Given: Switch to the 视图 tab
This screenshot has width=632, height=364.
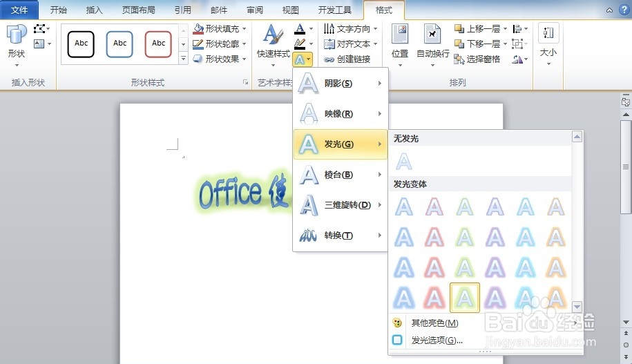Looking at the screenshot, I should point(290,10).
